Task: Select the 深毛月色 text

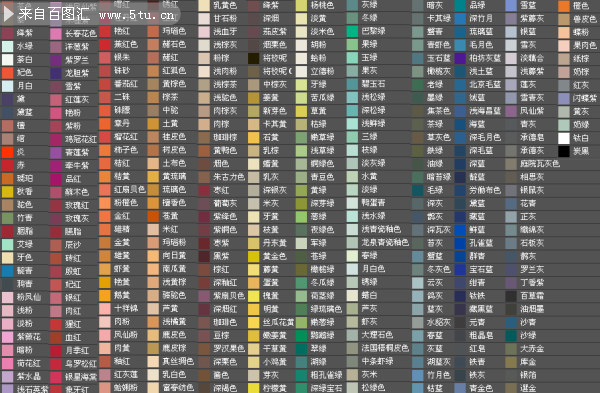Action: click(x=485, y=137)
